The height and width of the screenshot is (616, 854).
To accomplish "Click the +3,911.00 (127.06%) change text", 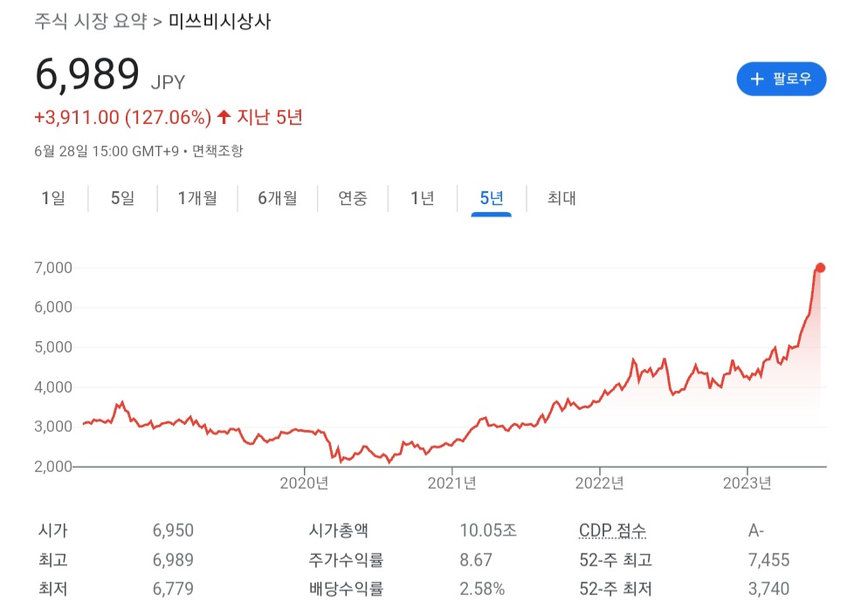I will 122,117.
